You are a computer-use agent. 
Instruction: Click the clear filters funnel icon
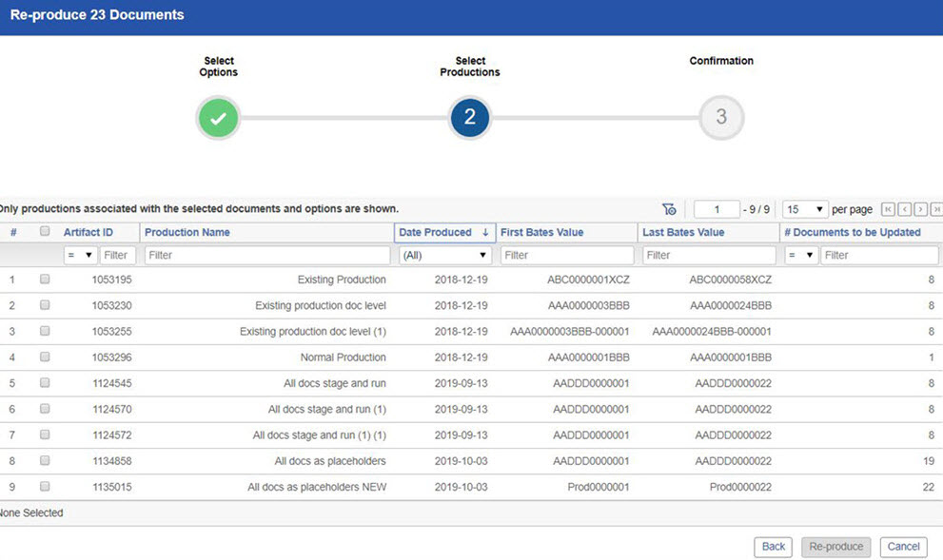pyautogui.click(x=669, y=209)
